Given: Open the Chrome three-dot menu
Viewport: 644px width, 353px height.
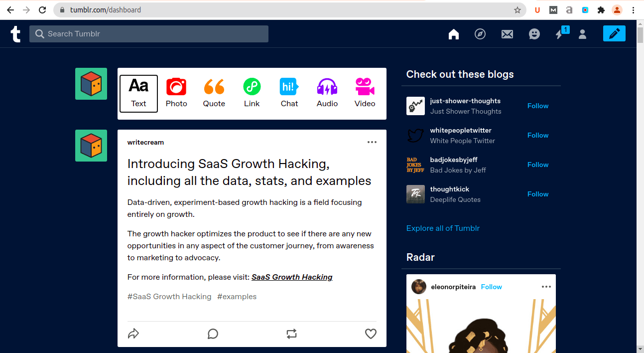Looking at the screenshot, I should click(633, 10).
